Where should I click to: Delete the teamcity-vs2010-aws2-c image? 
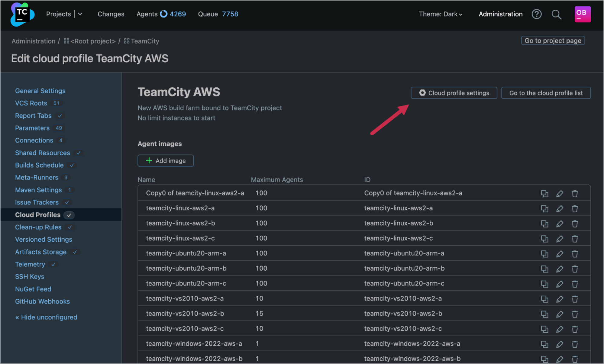pyautogui.click(x=575, y=329)
